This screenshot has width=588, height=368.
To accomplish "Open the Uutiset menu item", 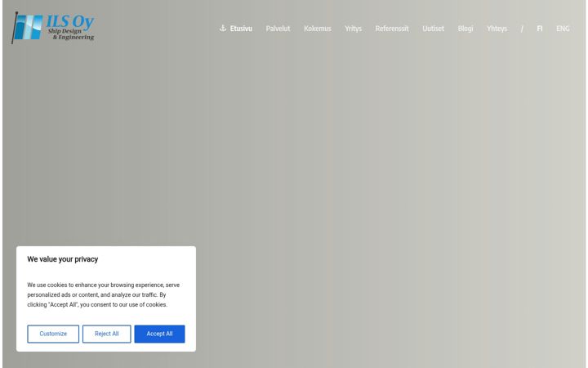I will [x=433, y=29].
